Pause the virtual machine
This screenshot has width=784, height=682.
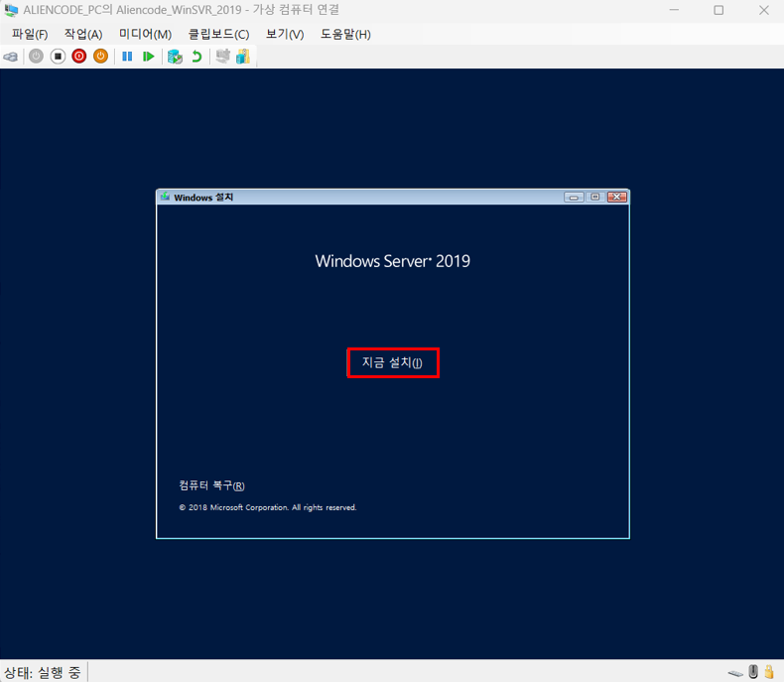tap(127, 57)
